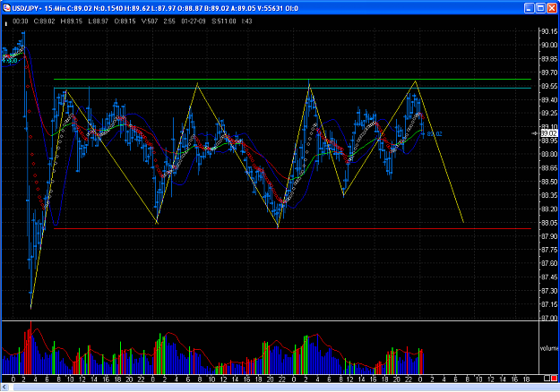The height and width of the screenshot is (392, 560).
Task: Click 'L:88.97' low value in data bar
Action: click(x=98, y=21)
